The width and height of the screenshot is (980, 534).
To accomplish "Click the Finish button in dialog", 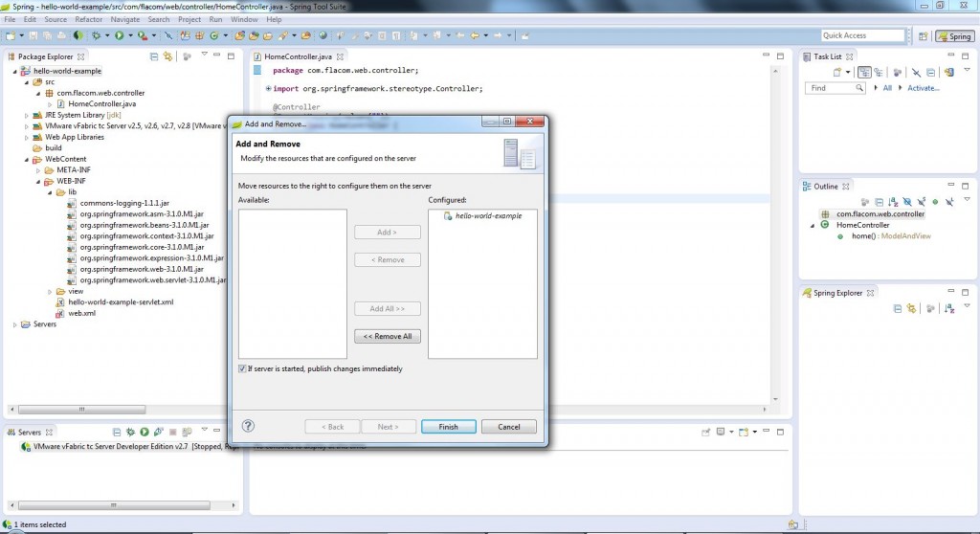I will [x=448, y=427].
